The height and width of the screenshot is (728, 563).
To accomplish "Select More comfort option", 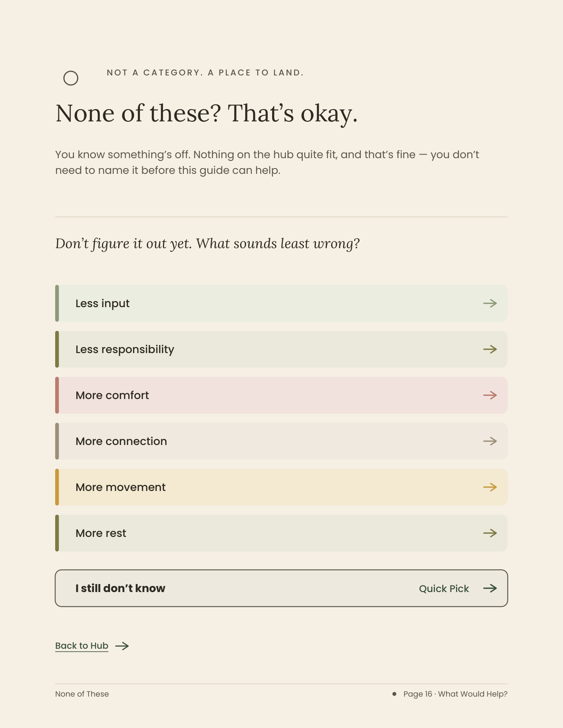I will [x=281, y=395].
